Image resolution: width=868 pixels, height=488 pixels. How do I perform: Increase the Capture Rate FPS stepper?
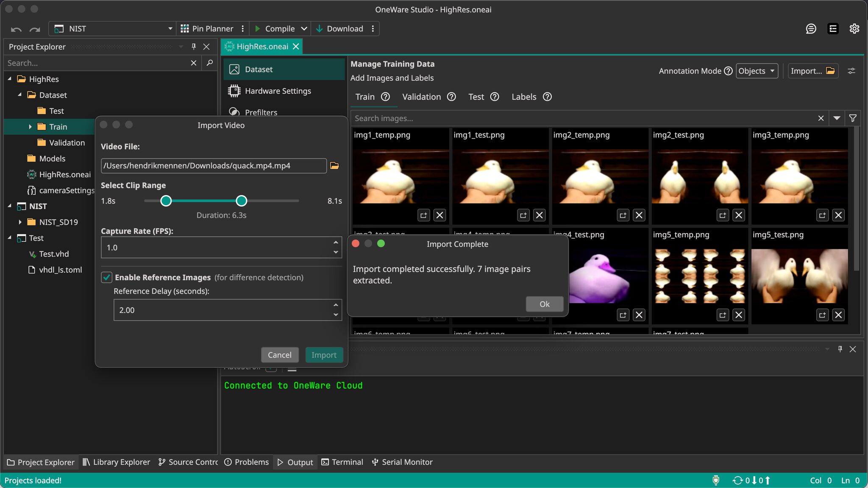pyautogui.click(x=336, y=243)
